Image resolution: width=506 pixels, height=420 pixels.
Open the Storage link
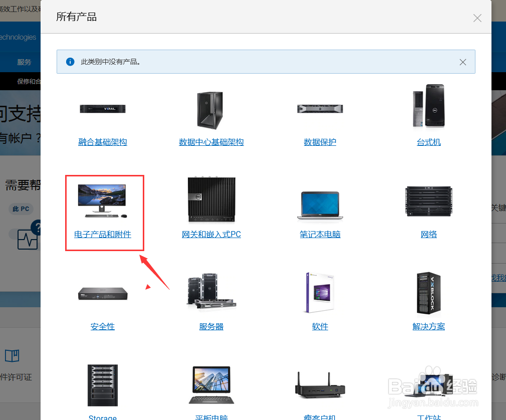point(103,417)
